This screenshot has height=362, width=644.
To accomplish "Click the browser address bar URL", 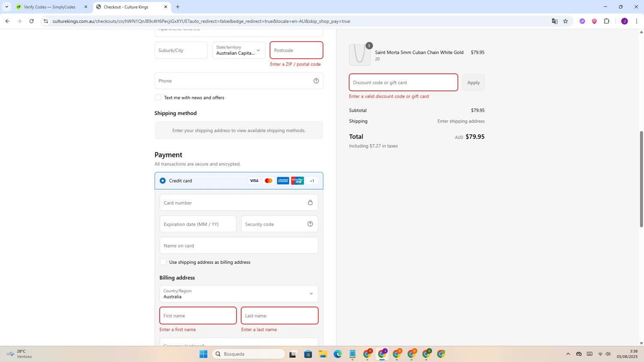I will coord(201,21).
